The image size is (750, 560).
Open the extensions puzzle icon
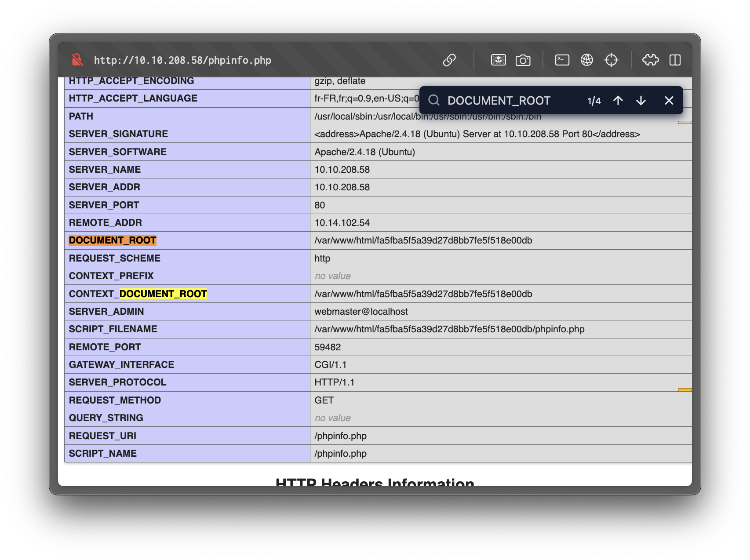click(x=650, y=60)
